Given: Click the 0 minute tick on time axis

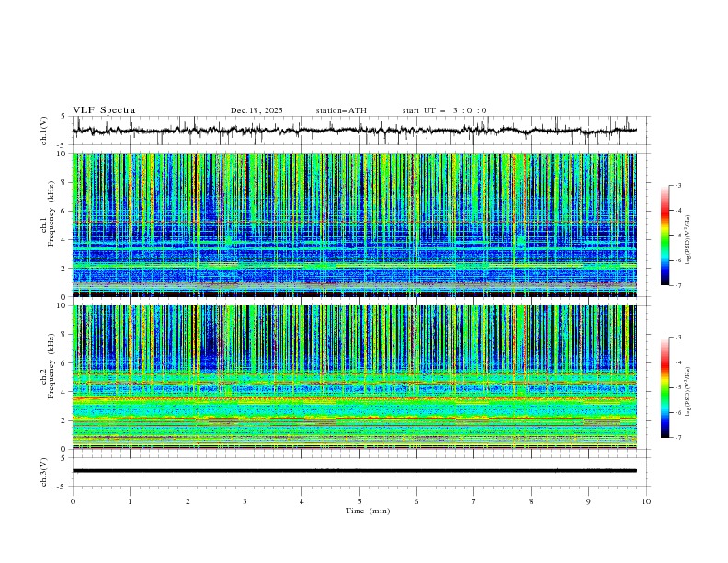Looking at the screenshot, I should coord(73,502).
